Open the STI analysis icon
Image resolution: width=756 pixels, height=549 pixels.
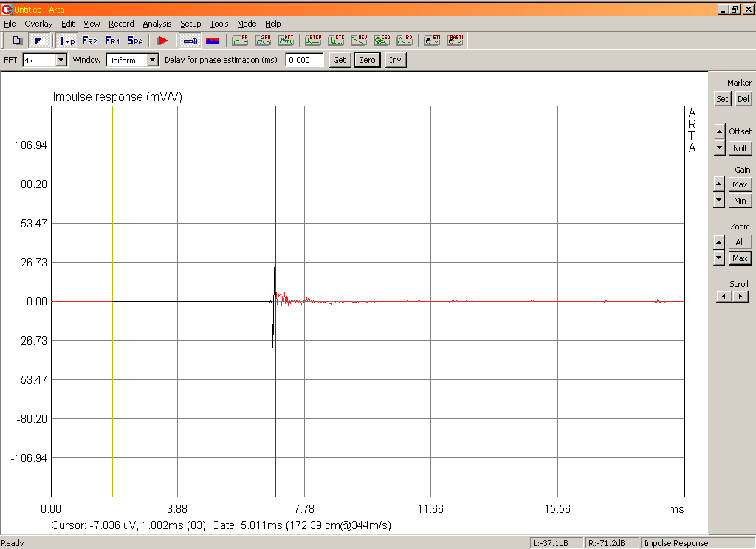[432, 41]
